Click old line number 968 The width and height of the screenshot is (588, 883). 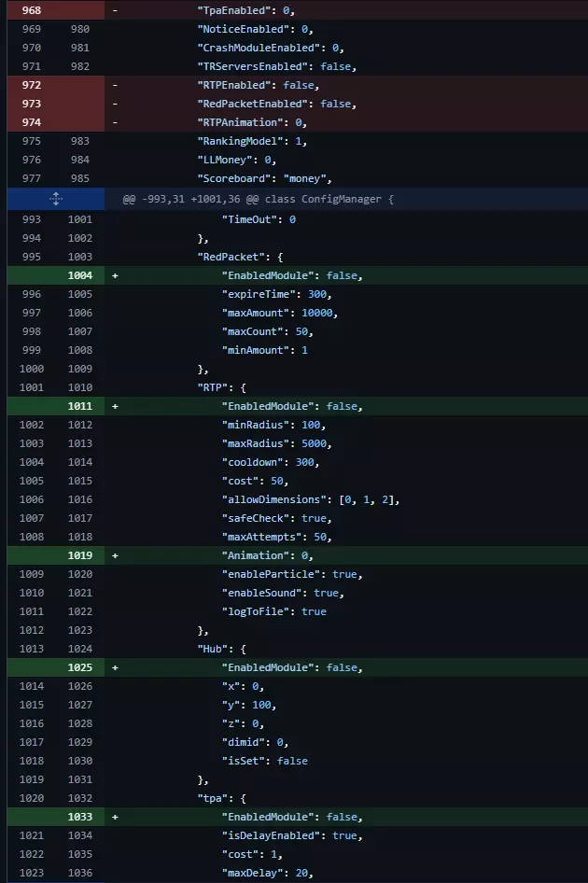(x=32, y=10)
